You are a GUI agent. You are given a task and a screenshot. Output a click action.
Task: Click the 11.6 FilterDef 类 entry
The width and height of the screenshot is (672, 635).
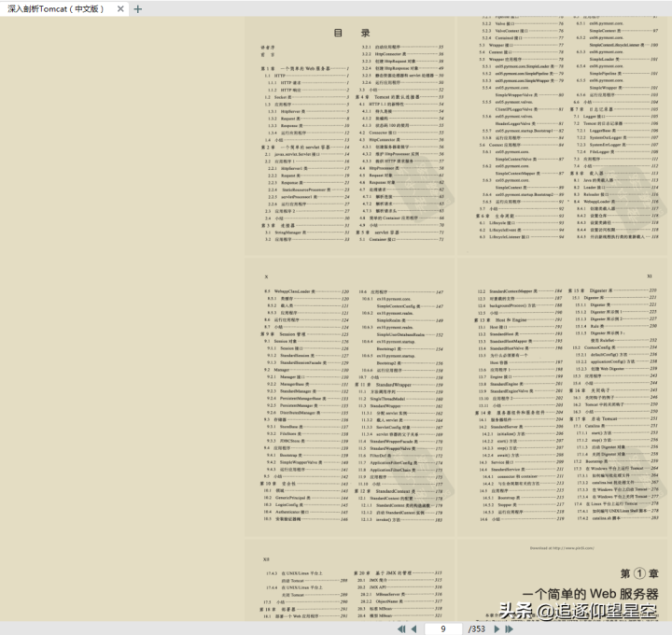[400, 456]
